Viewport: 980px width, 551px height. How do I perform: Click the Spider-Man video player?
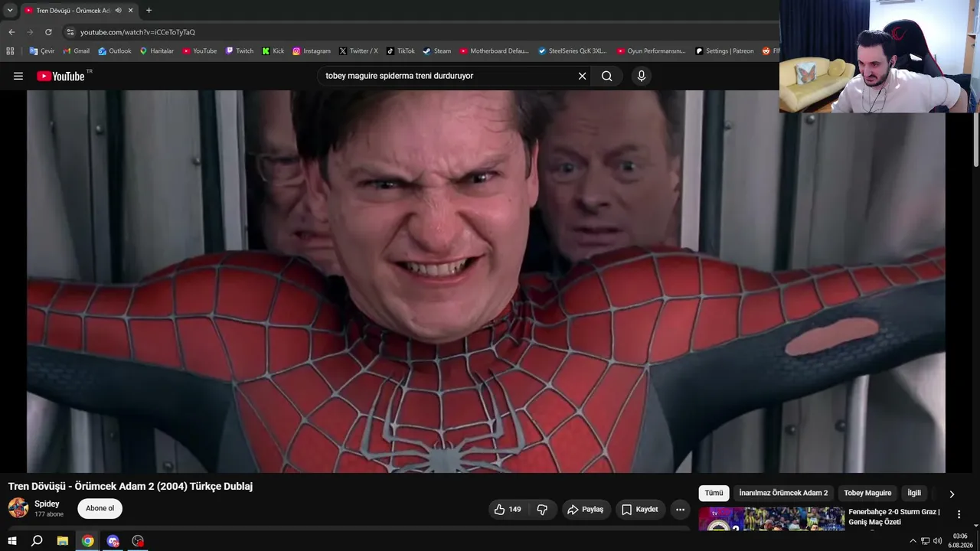(x=486, y=282)
